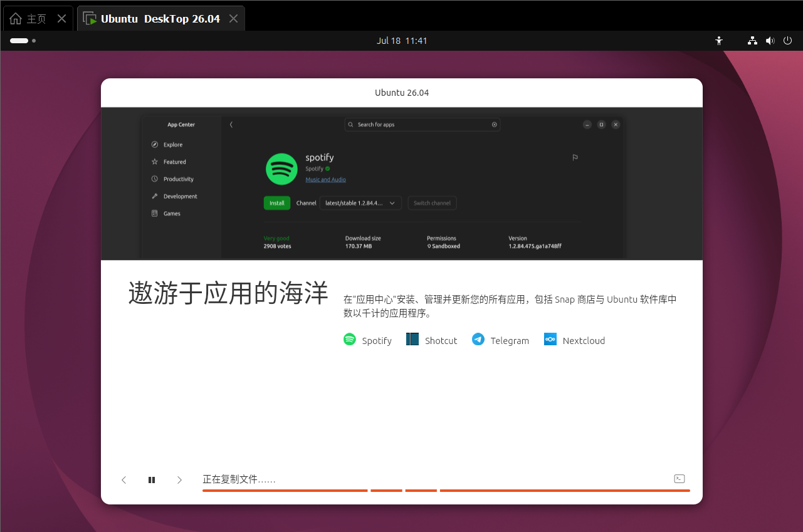The width and height of the screenshot is (803, 532).
Task: Click the 遨游于应用的海洋 heading
Action: (x=228, y=293)
